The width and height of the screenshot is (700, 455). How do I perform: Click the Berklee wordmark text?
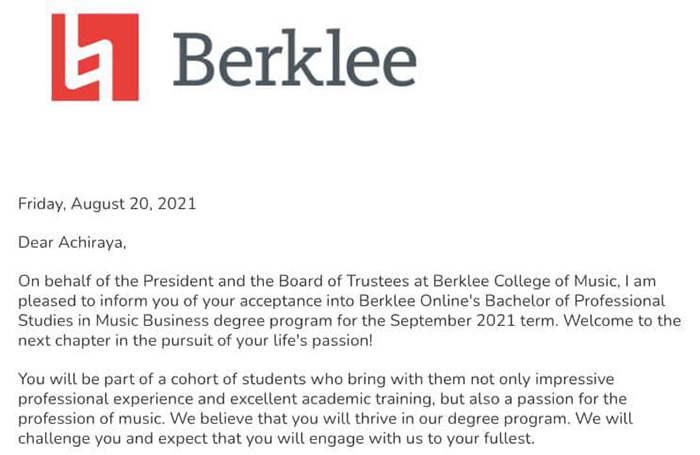tap(294, 58)
